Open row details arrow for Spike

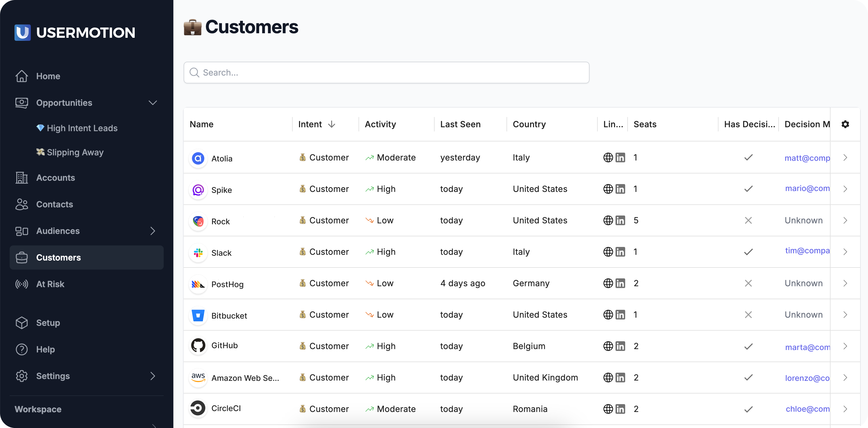[845, 189]
